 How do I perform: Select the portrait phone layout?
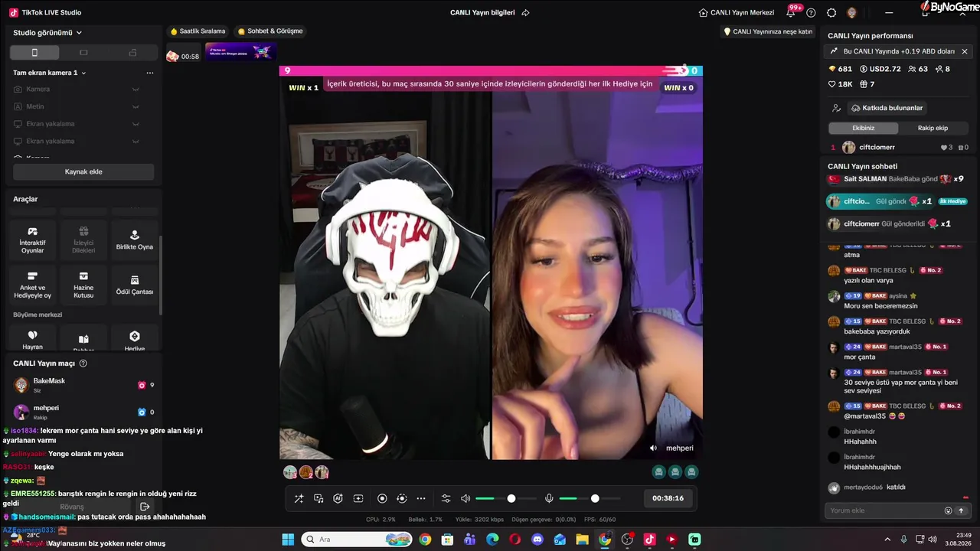click(x=34, y=52)
